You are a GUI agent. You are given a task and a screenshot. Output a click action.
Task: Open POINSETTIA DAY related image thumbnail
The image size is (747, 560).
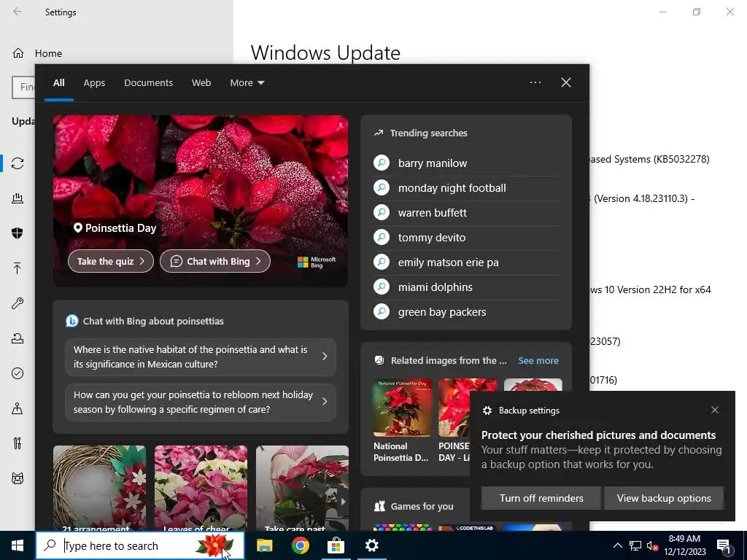click(454, 408)
